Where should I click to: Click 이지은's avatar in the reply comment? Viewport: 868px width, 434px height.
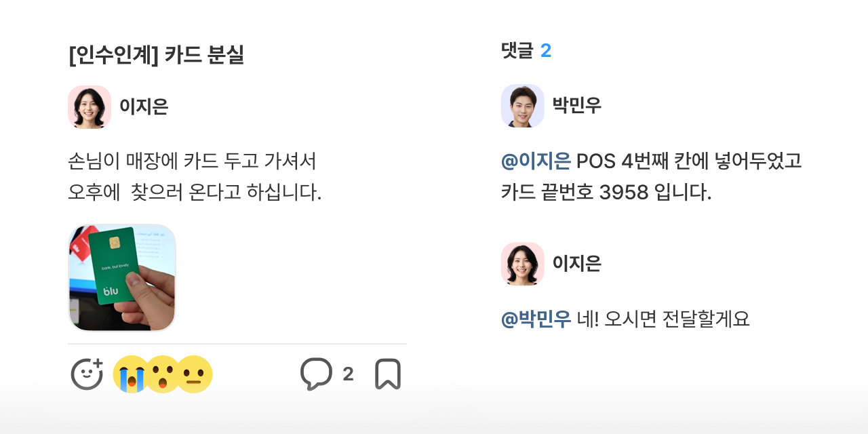coord(522,264)
